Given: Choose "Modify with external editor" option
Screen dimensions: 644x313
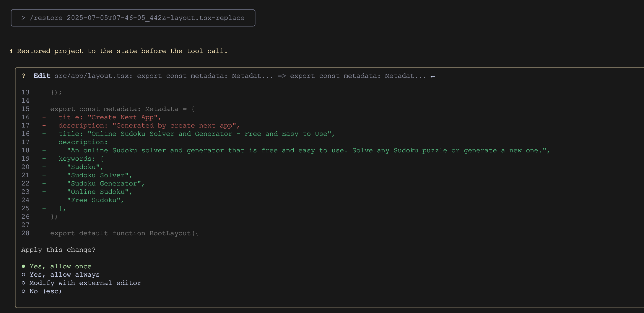Looking at the screenshot, I should (82, 283).
